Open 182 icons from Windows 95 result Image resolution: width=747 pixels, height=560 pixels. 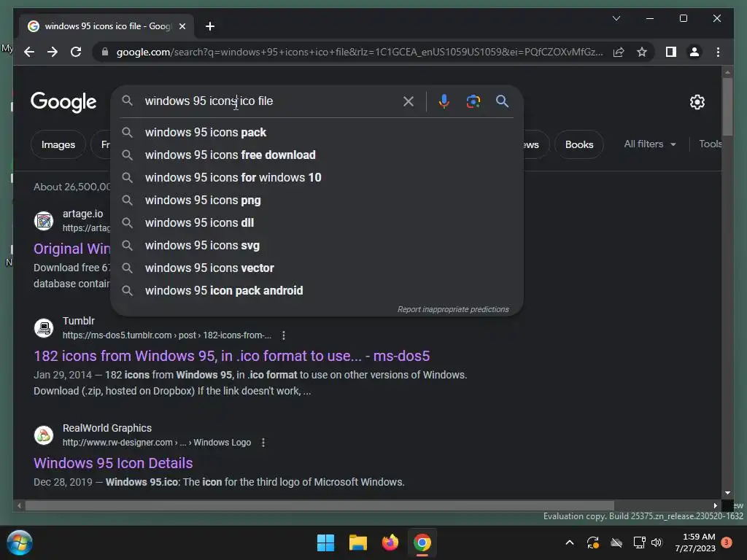click(x=231, y=356)
